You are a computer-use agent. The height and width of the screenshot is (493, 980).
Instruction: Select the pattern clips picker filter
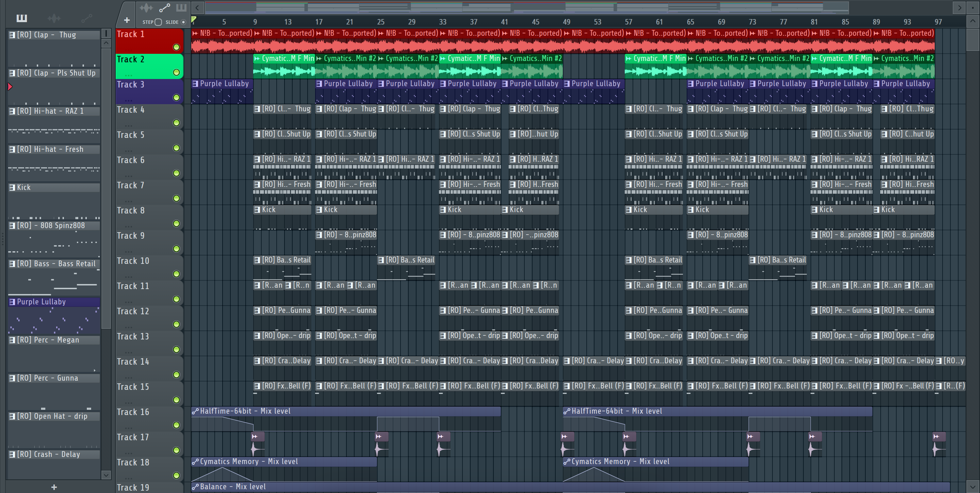coord(22,18)
